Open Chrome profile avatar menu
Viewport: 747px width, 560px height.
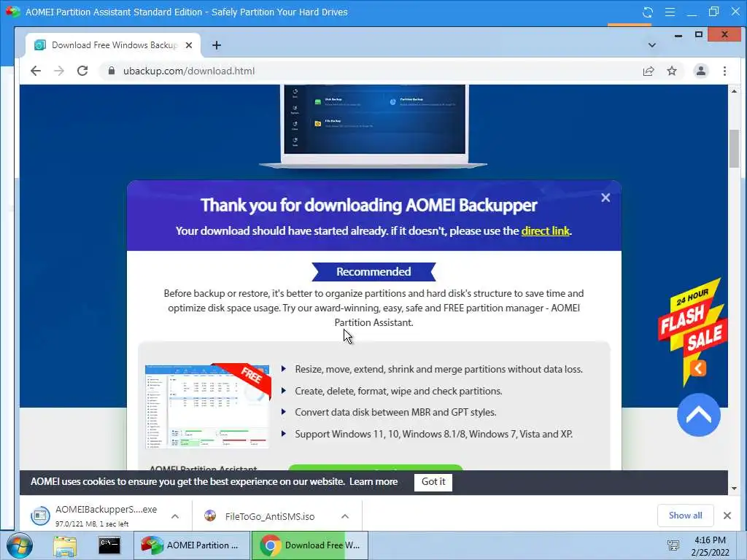[x=701, y=71]
